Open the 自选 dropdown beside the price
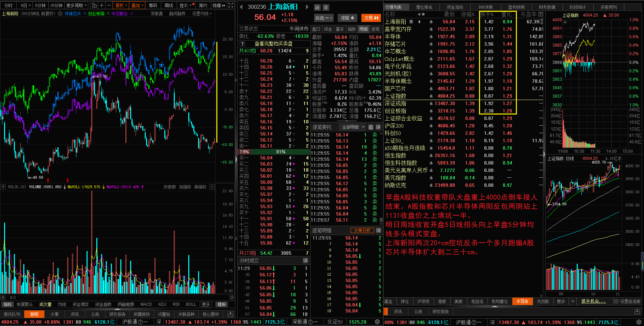Screen dimensions: 644x326 pyautogui.click(x=324, y=18)
